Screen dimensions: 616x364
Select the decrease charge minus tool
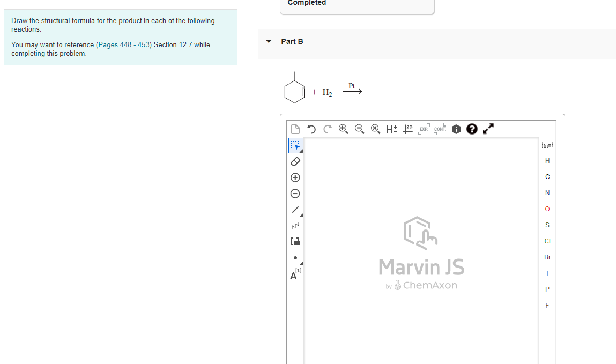click(x=295, y=194)
